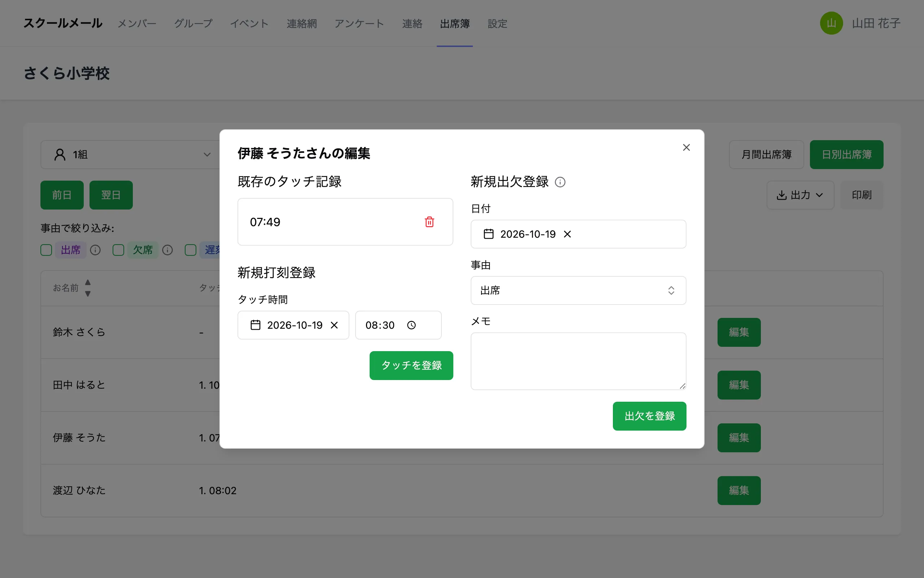Open the グループ tab
Image resolution: width=924 pixels, height=578 pixels.
[x=193, y=24]
